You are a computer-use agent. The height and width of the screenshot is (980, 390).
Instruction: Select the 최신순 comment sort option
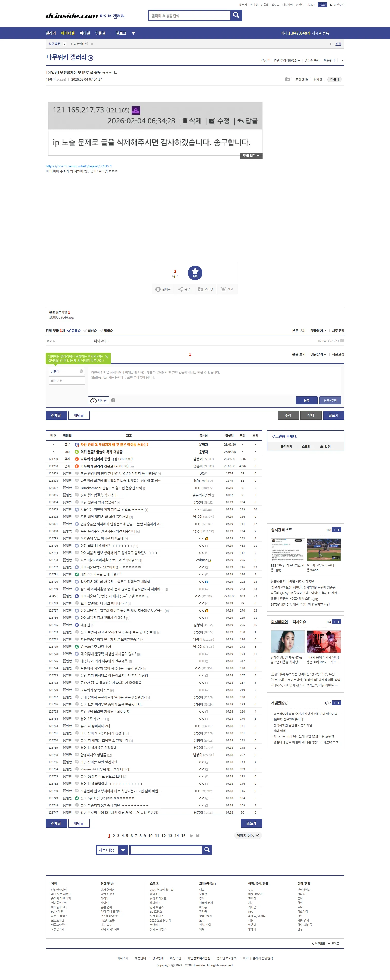tap(90, 331)
